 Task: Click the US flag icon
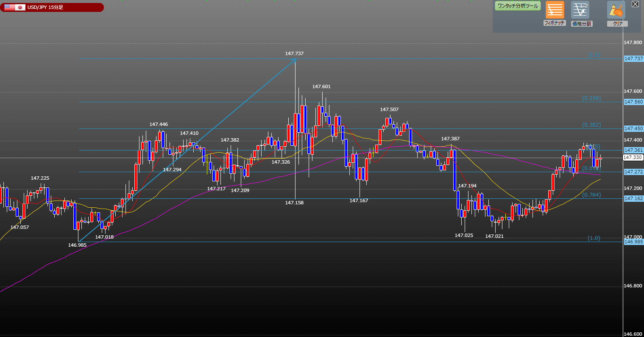coord(9,7)
